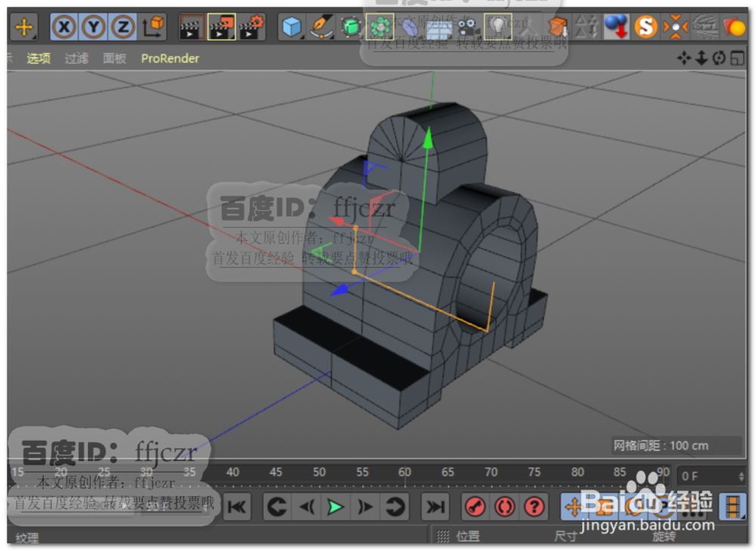756x551 pixels.
Task: Add a Light object from the toolbar
Action: coord(498,27)
